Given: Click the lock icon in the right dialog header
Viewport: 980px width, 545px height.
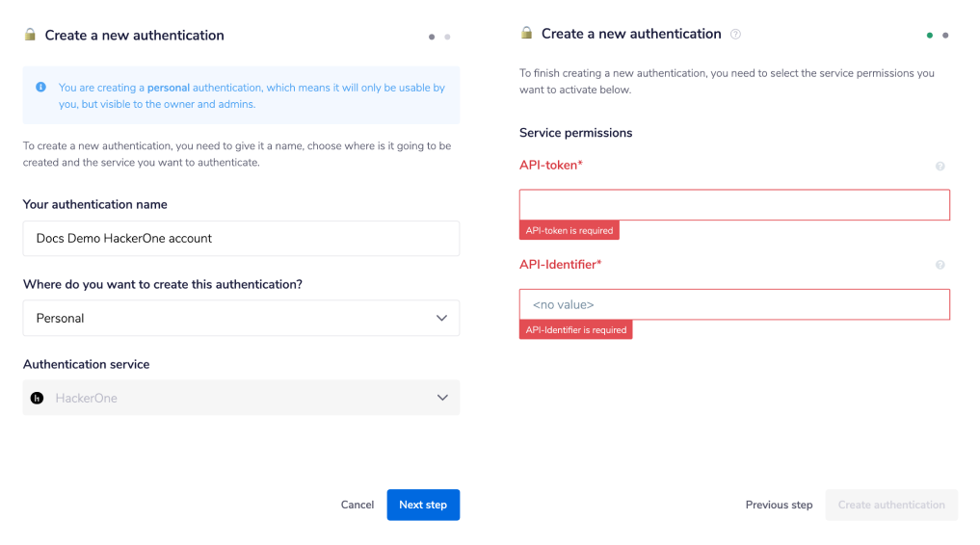Looking at the screenshot, I should coord(526,33).
